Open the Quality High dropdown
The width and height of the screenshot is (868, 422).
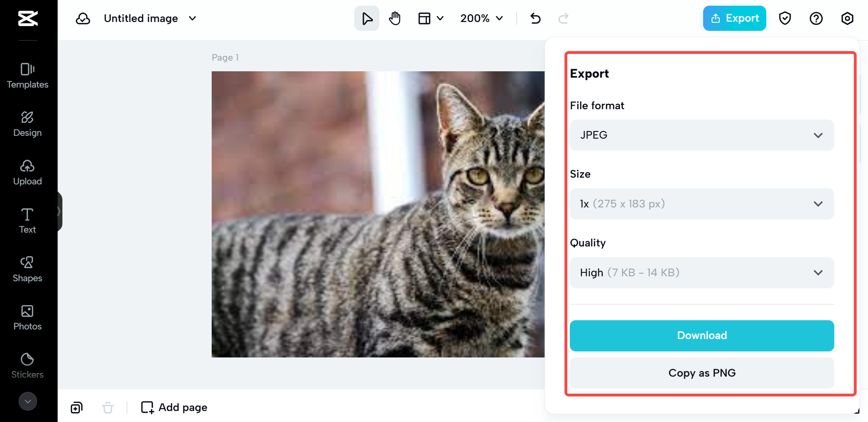click(x=702, y=273)
